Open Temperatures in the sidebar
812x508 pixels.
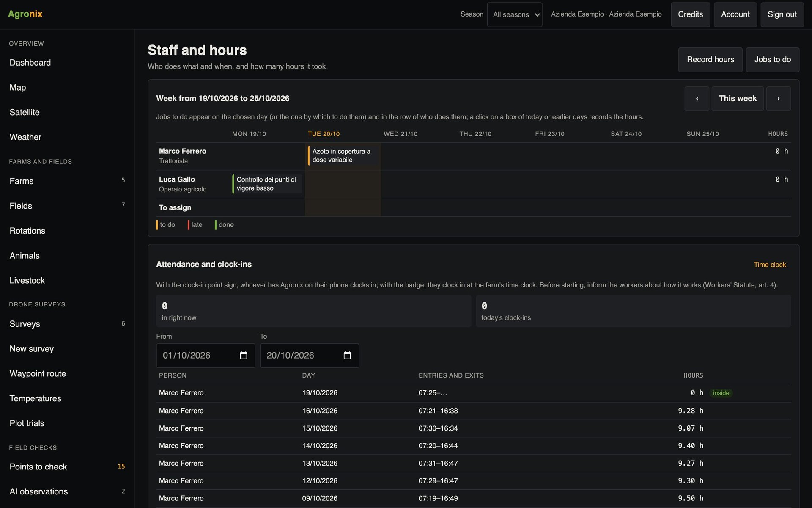coord(67,399)
